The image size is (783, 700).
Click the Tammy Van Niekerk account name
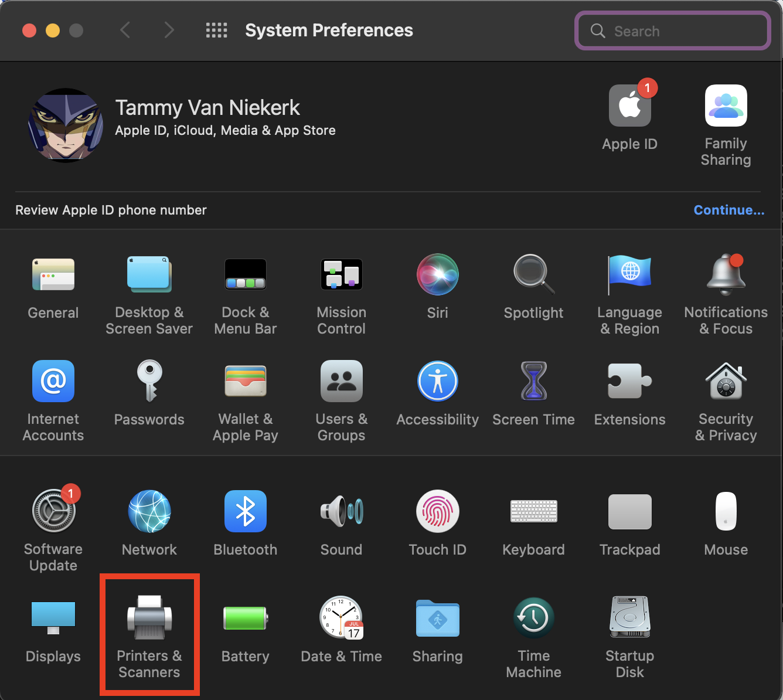(x=207, y=108)
